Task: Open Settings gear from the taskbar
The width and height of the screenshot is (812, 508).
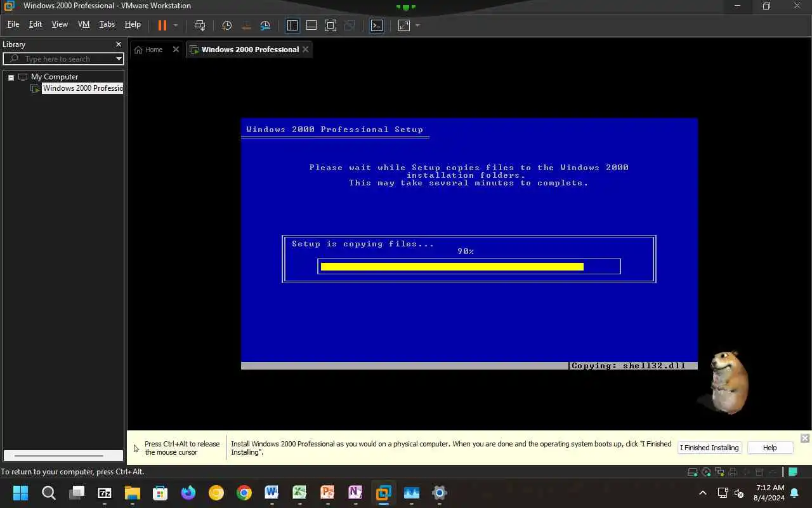Action: 439,493
